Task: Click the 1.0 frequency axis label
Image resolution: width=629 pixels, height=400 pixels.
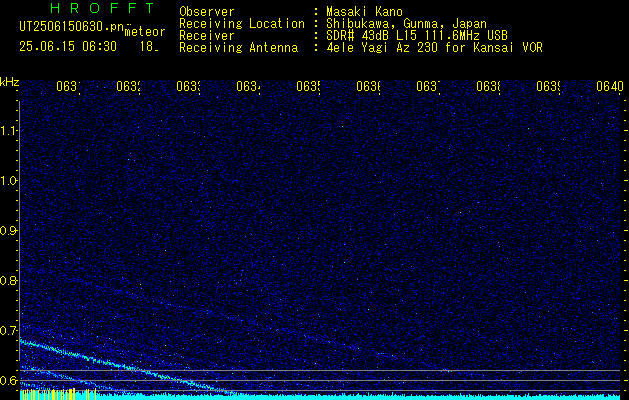Action: (9, 181)
